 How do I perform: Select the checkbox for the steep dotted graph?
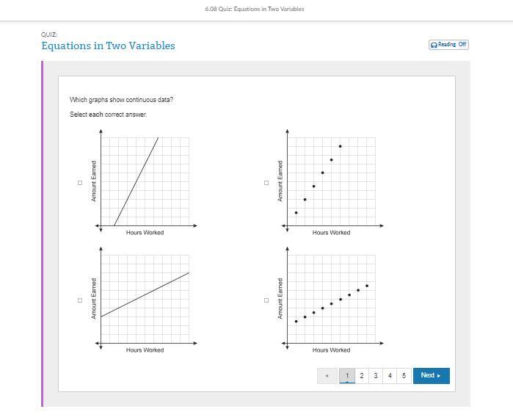tap(266, 183)
